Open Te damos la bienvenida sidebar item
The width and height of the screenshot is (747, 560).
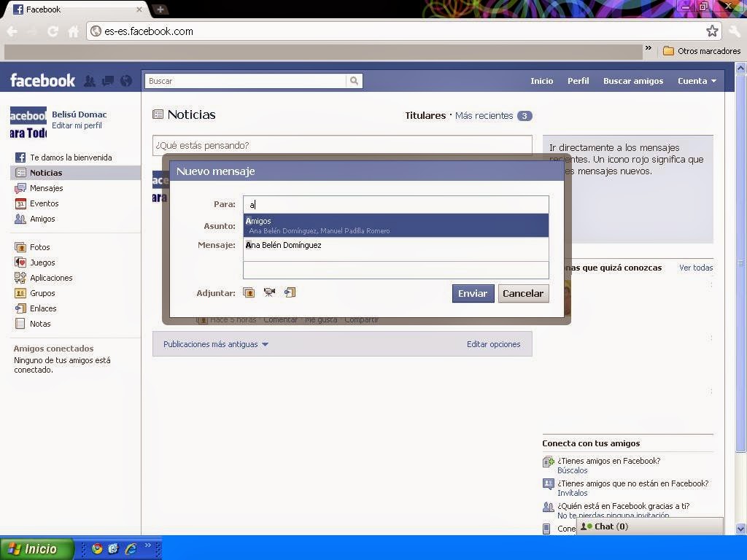[x=71, y=157]
